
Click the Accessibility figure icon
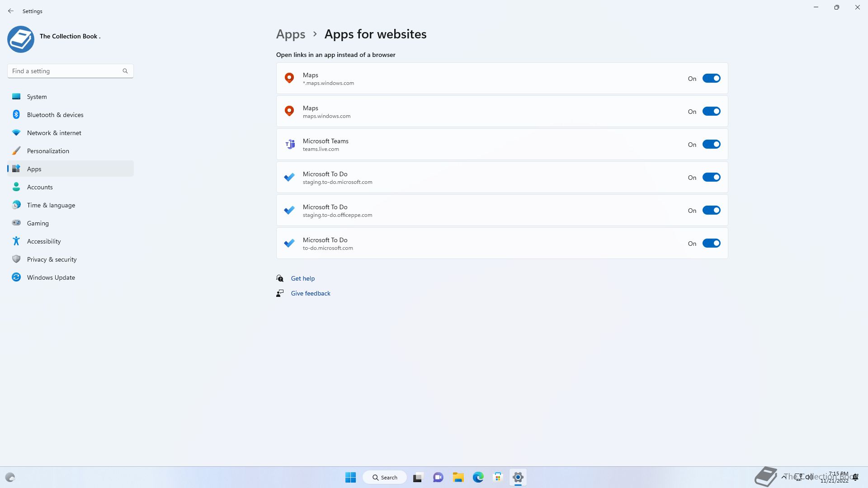pos(16,241)
